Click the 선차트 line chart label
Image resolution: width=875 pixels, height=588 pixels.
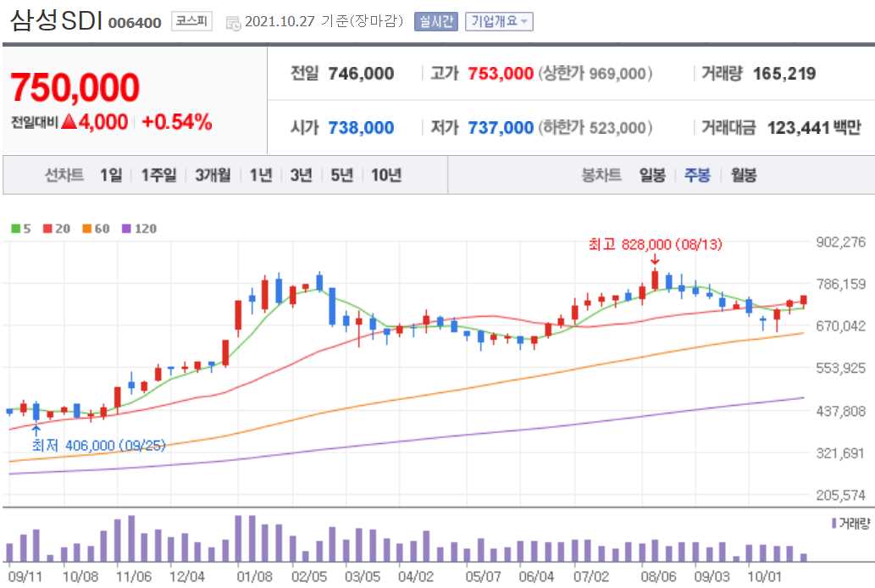click(64, 175)
